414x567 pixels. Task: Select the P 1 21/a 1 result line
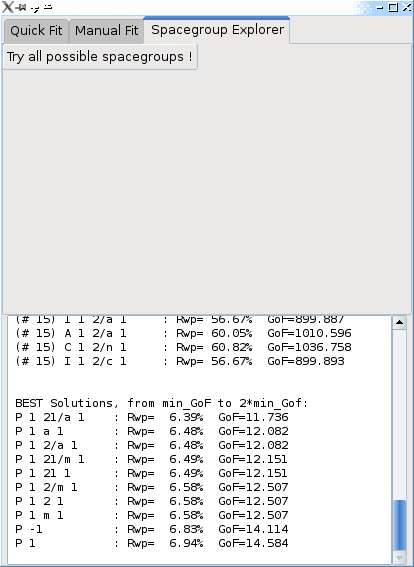pyautogui.click(x=152, y=417)
